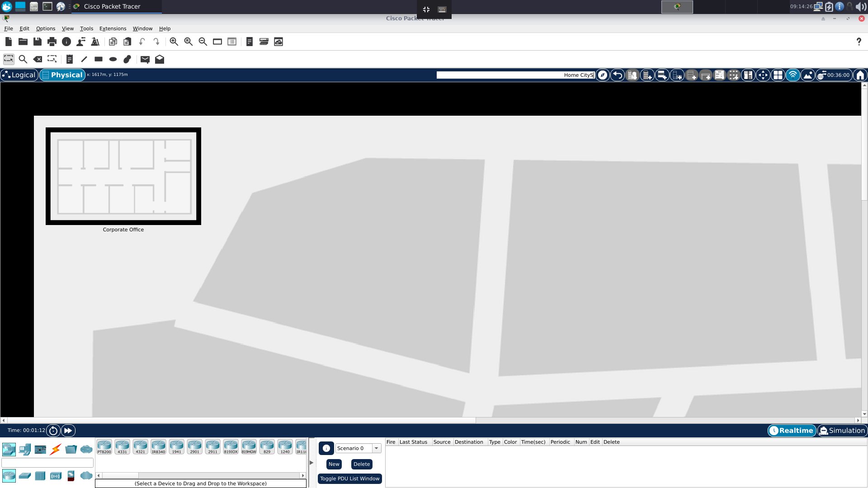Image resolution: width=868 pixels, height=488 pixels.
Task: Click the Move Object arrows icon
Action: pyautogui.click(x=763, y=75)
